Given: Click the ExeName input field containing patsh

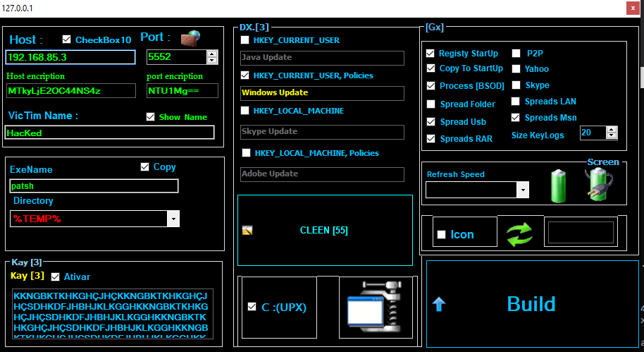Looking at the screenshot, I should (x=94, y=186).
